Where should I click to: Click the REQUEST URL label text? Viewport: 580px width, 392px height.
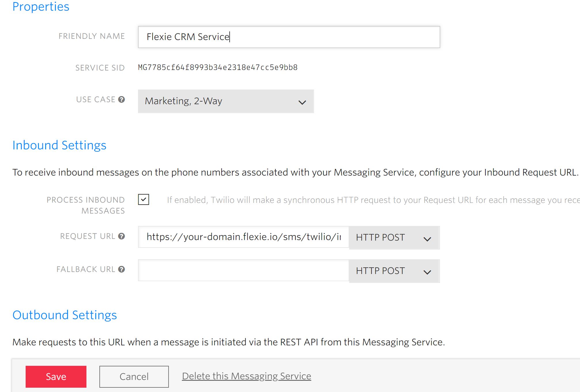tap(88, 236)
